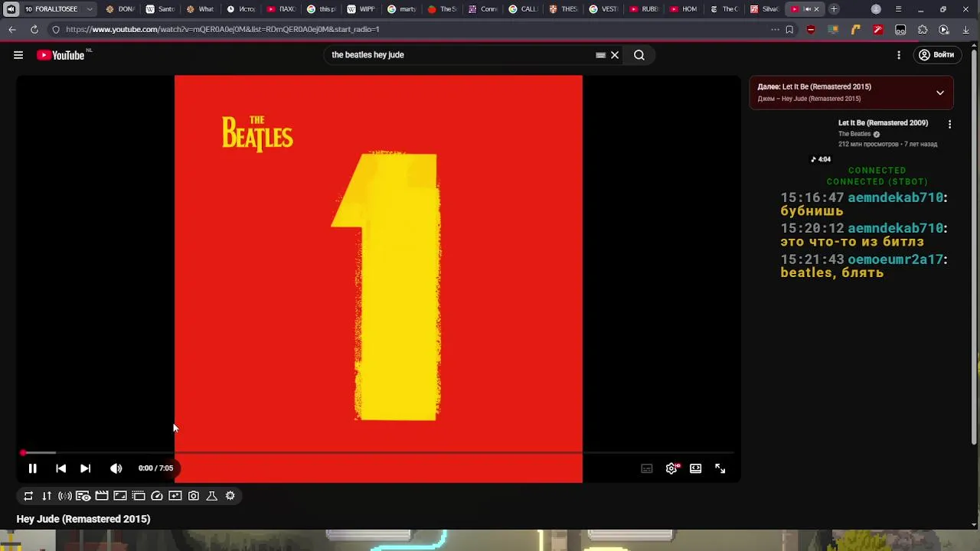Click the Войти sign-in button
980x551 pixels.
click(x=937, y=55)
